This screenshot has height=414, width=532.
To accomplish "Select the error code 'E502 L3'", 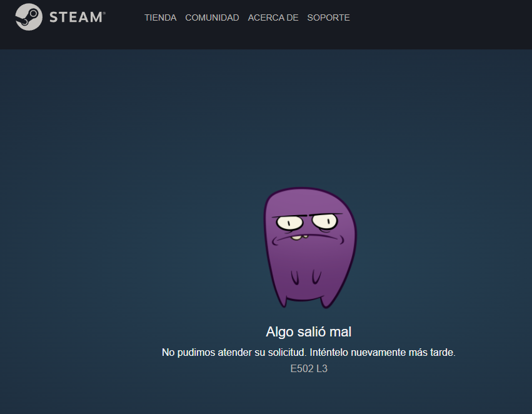I will [309, 368].
